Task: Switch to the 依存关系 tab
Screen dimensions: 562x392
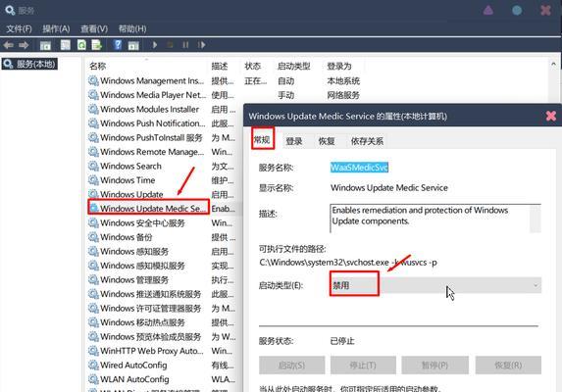Action: pos(367,141)
